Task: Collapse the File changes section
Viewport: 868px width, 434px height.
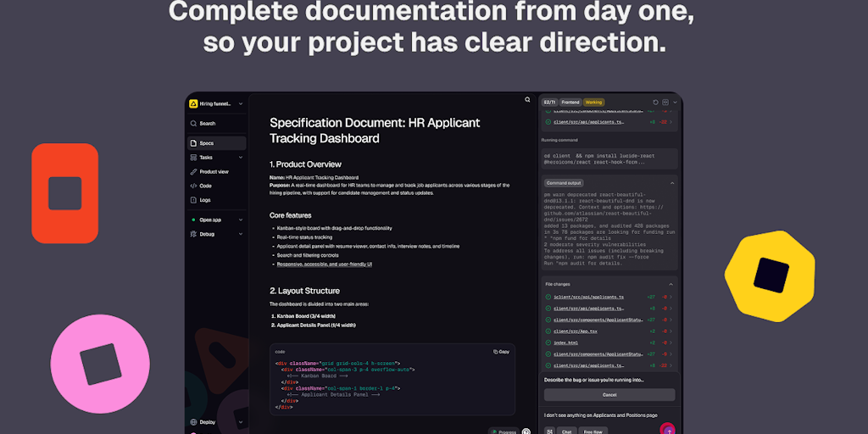Action: (x=671, y=284)
